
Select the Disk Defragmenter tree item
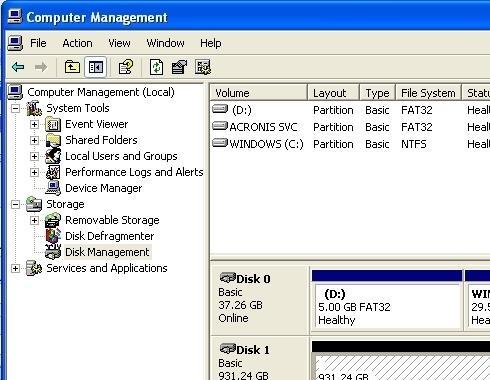[110, 236]
